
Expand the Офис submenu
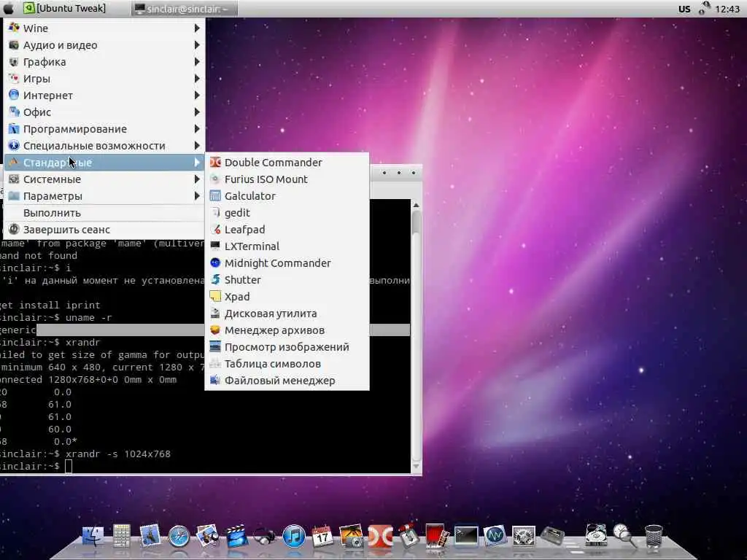pyautogui.click(x=104, y=112)
